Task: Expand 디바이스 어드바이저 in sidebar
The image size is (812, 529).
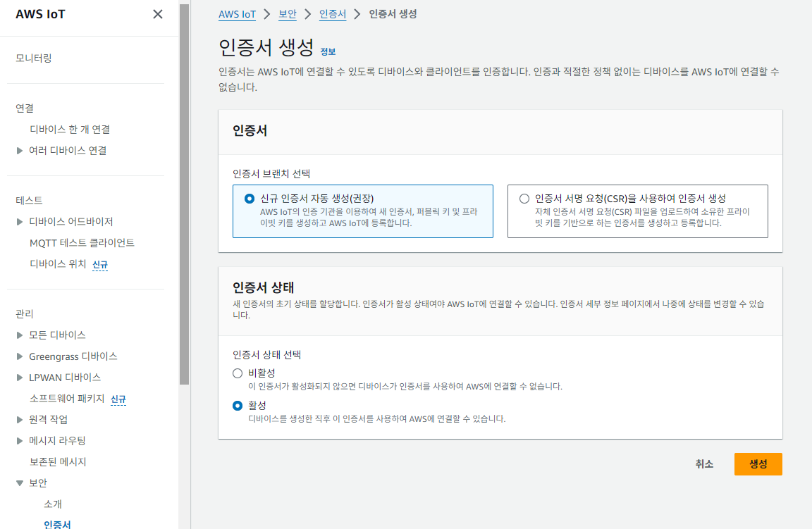Action: tap(20, 222)
